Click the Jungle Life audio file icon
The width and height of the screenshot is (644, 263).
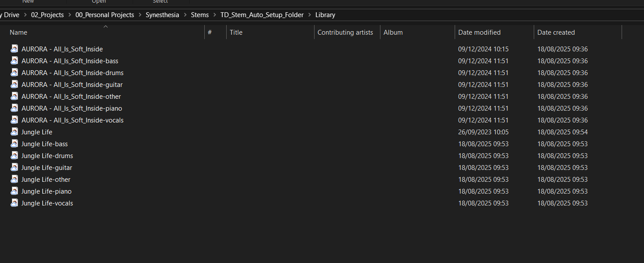[x=14, y=132]
